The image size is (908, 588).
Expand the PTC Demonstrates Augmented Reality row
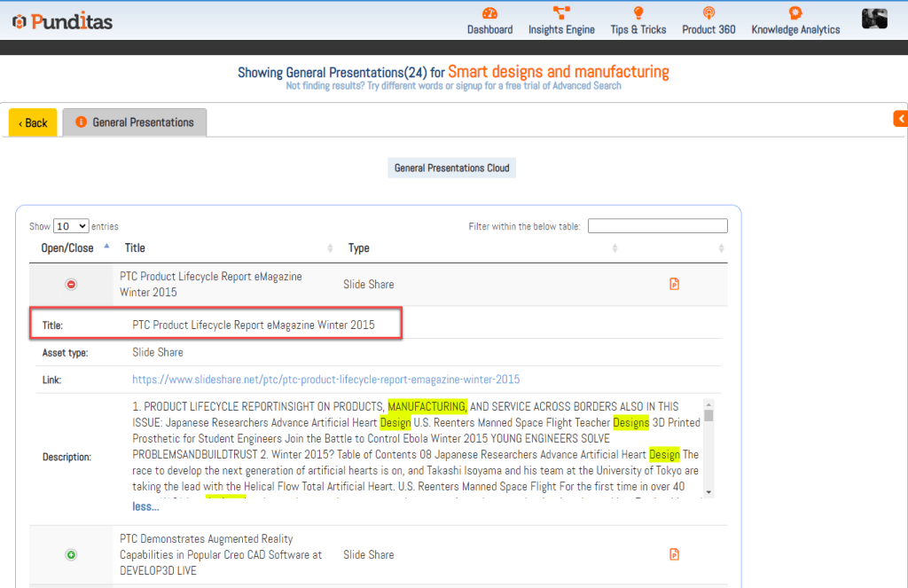[x=72, y=555]
